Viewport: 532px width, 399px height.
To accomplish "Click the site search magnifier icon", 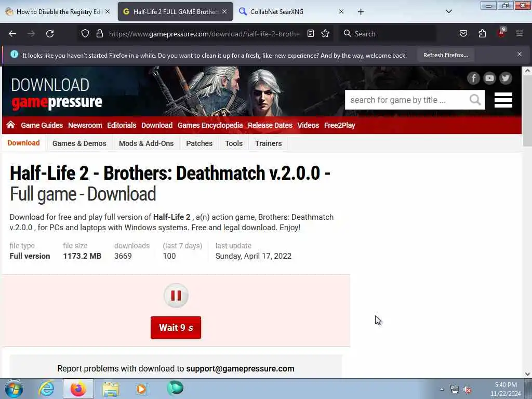I will [475, 100].
